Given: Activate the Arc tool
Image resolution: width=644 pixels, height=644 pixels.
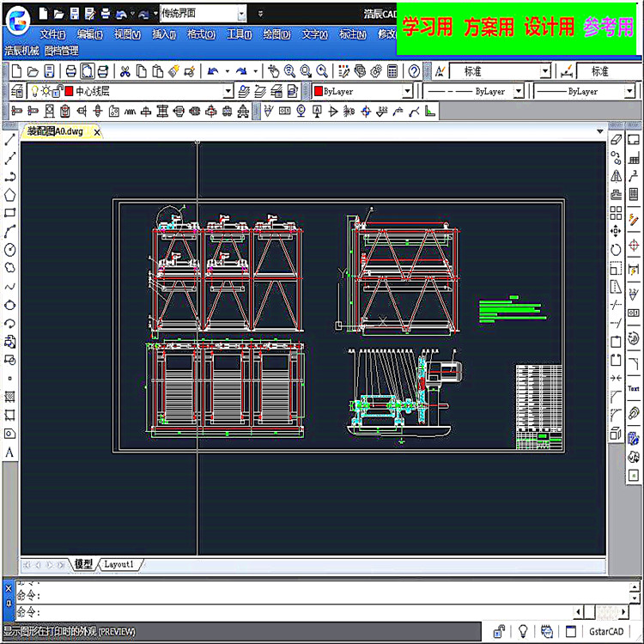Looking at the screenshot, I should coord(9,231).
